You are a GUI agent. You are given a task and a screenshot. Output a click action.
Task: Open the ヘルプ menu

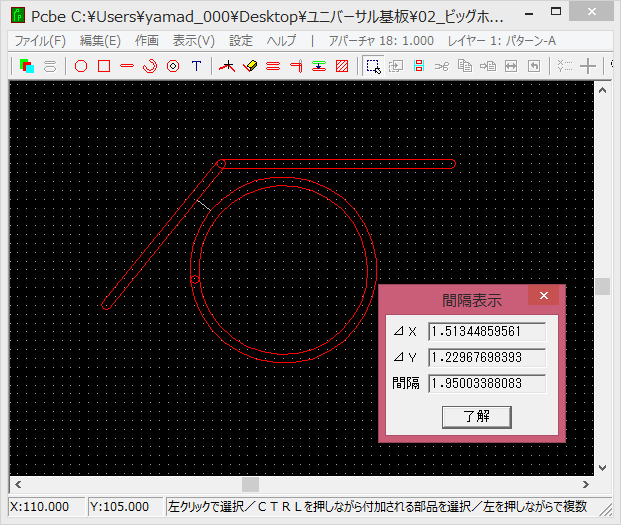click(282, 41)
